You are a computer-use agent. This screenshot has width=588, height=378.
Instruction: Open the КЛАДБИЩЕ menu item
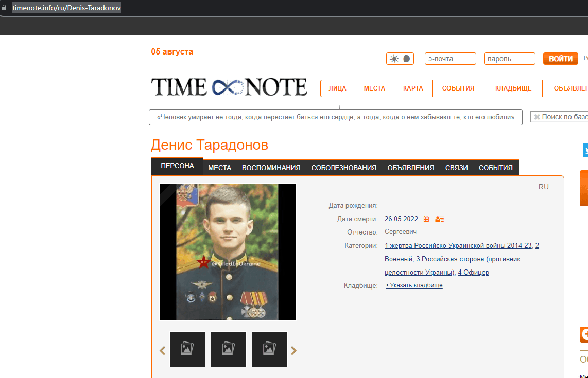point(513,88)
